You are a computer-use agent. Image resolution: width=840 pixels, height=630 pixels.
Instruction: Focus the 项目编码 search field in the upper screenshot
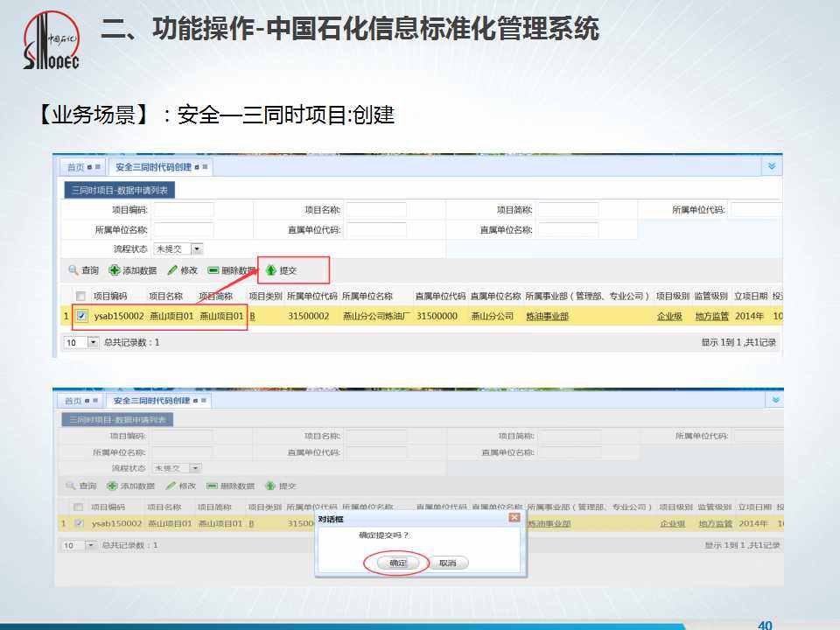pyautogui.click(x=183, y=210)
